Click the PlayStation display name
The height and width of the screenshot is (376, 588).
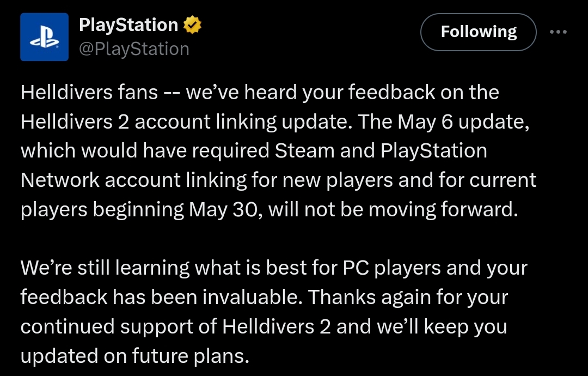click(128, 25)
